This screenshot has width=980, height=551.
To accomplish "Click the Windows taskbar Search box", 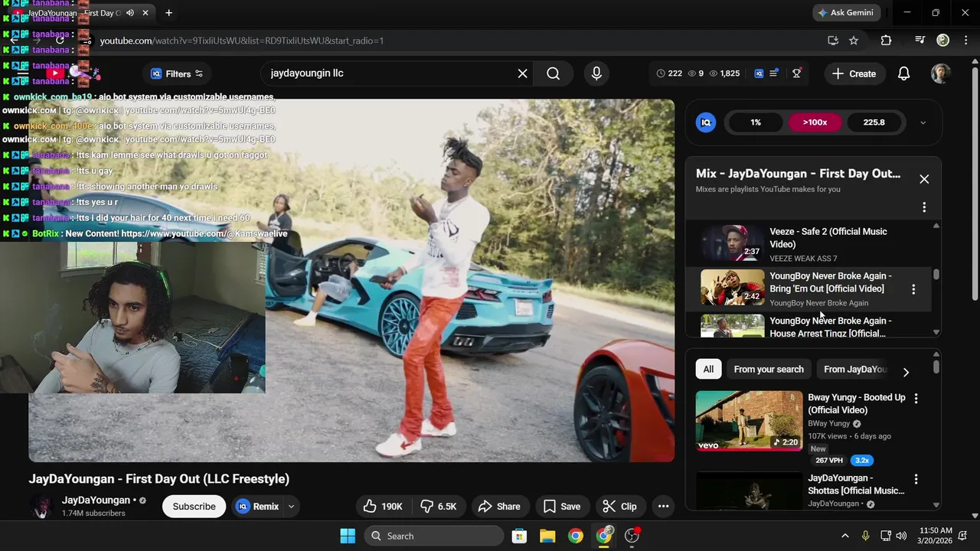I will 434,536.
